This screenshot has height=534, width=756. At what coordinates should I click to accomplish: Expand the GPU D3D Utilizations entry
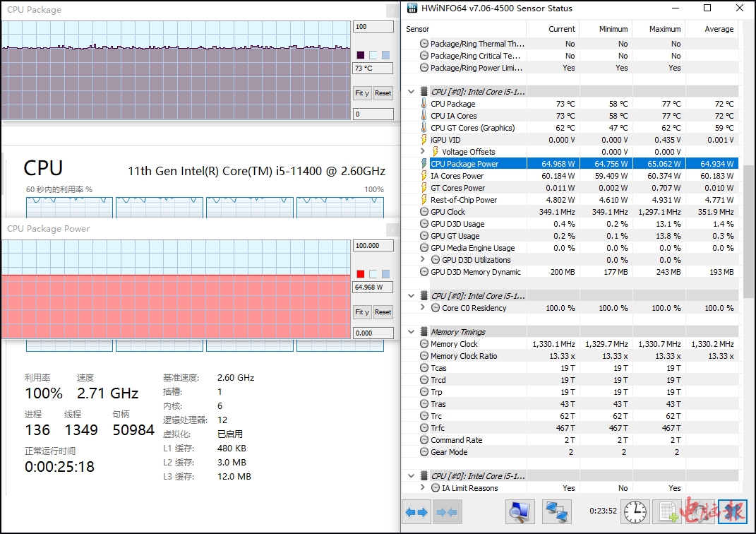423,260
